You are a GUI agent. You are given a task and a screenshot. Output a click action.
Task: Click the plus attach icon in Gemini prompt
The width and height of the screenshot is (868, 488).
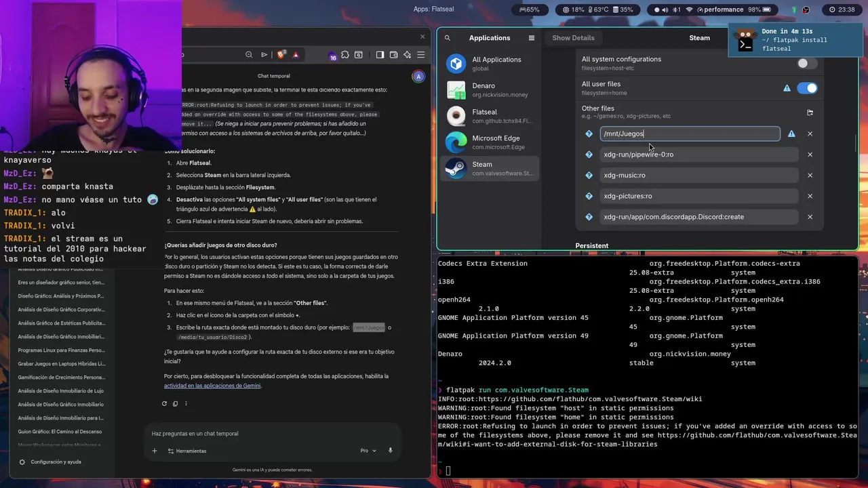(155, 451)
